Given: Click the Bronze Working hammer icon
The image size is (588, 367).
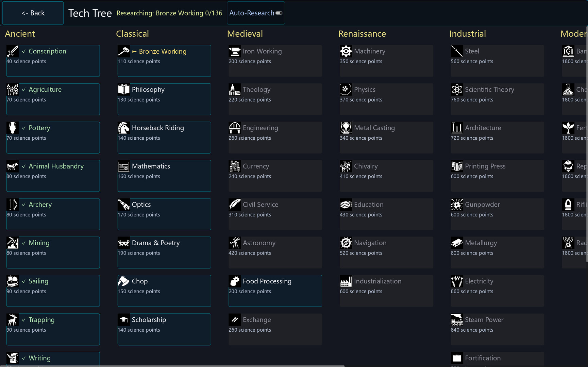Looking at the screenshot, I should [x=124, y=51].
